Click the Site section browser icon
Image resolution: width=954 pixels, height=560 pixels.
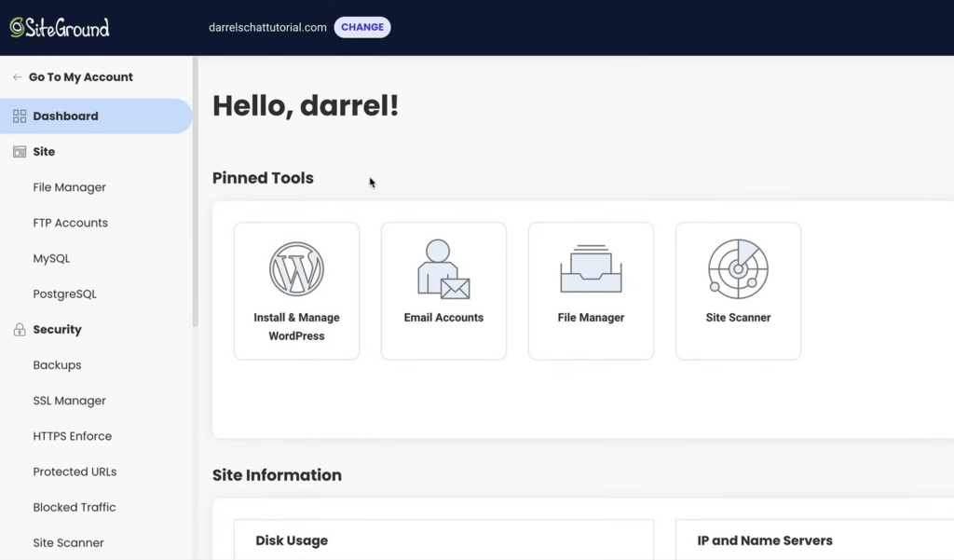[20, 152]
